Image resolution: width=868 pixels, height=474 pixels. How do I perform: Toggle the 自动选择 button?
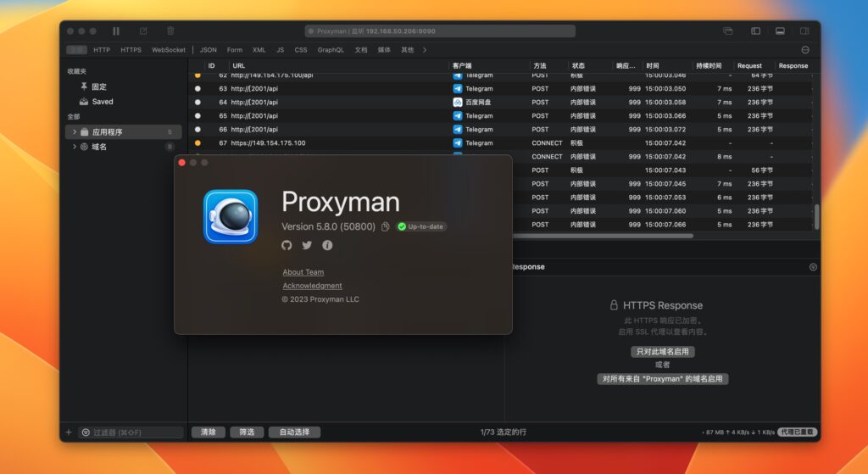pyautogui.click(x=294, y=432)
